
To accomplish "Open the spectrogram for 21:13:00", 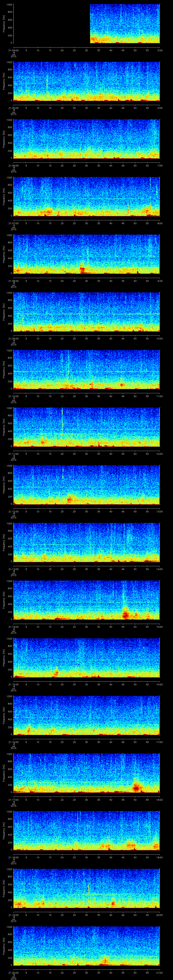I will tap(87, 542).
